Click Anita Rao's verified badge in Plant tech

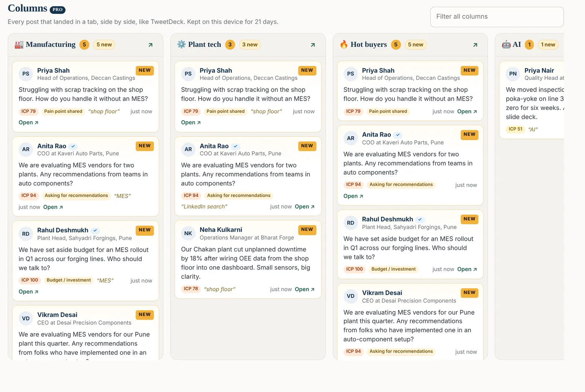[236, 146]
